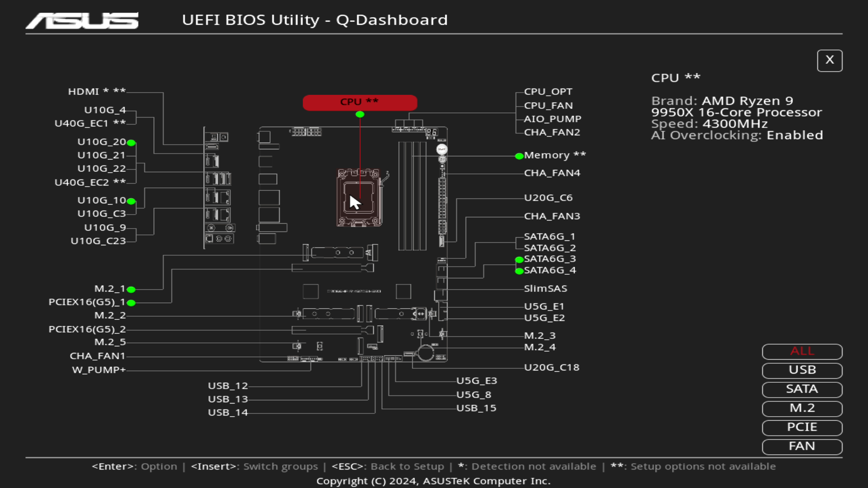Enable the SATA category filter
Viewport: 868px width, 488px height.
[x=802, y=389]
